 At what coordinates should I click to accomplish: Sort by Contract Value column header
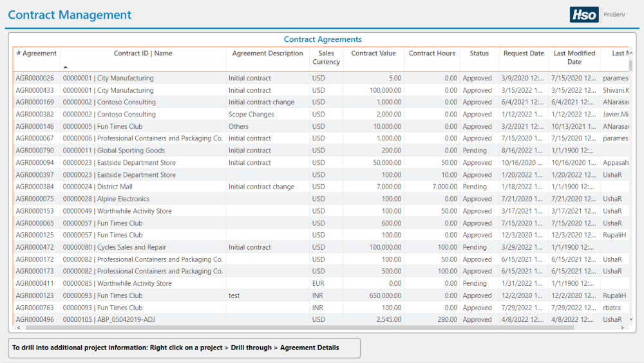click(x=374, y=53)
